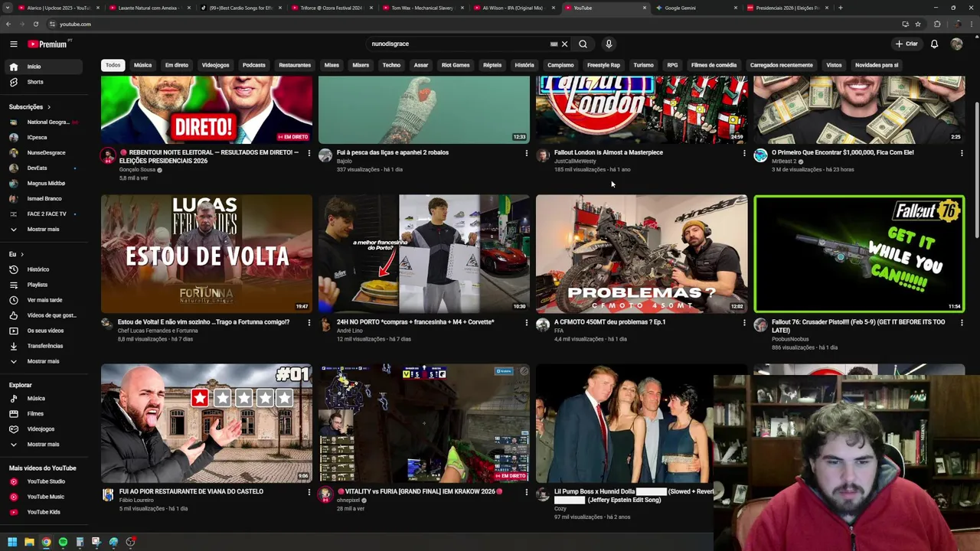Start voice search with the microphone icon
980x551 pixels.
pos(609,44)
